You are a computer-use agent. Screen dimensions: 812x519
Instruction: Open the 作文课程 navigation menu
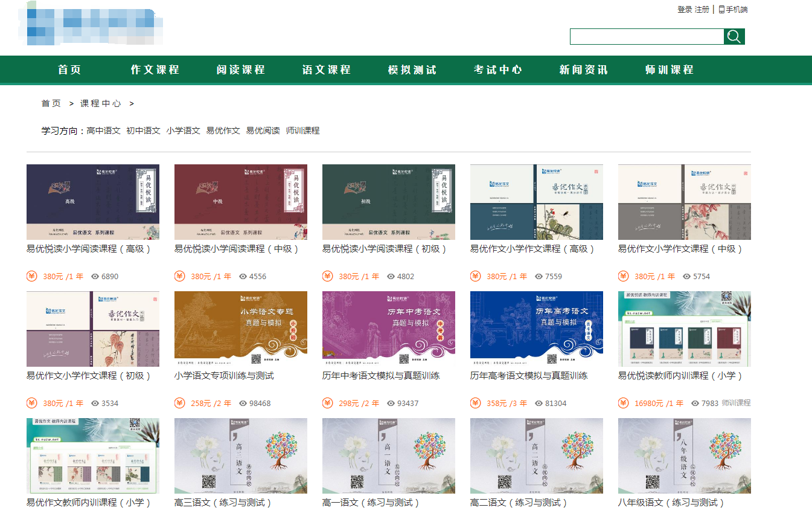(x=155, y=69)
